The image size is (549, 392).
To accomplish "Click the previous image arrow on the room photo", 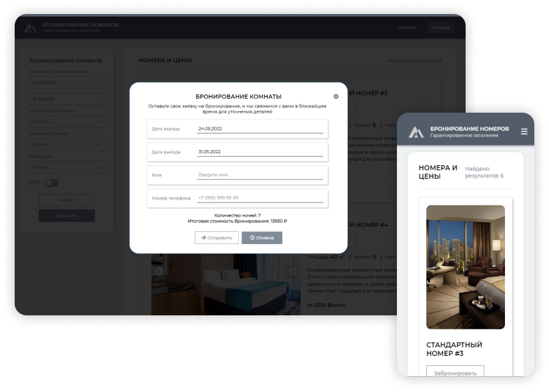I will point(159,271).
